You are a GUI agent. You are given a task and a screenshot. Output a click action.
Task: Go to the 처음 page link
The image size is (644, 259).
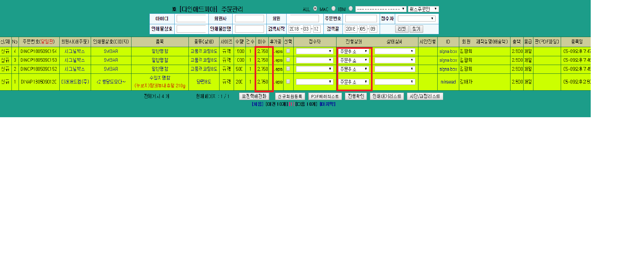(x=258, y=104)
